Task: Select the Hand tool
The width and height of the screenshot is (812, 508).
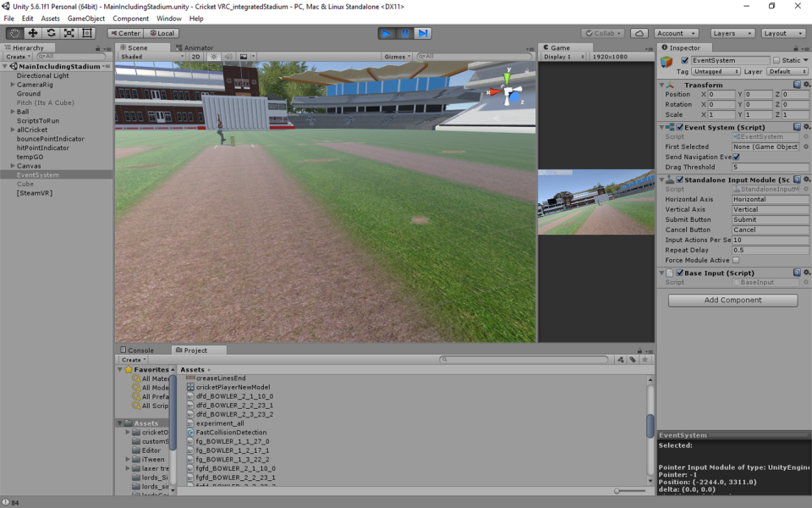Action: click(x=14, y=33)
